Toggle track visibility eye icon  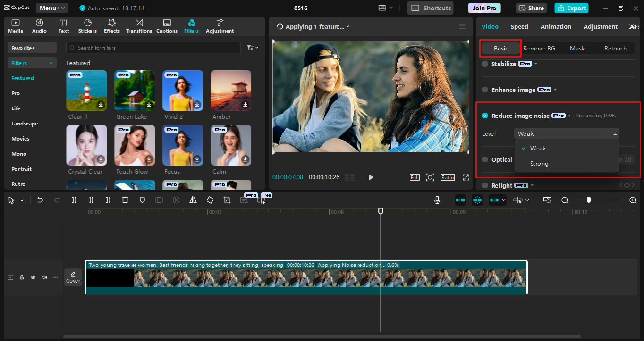pos(33,277)
